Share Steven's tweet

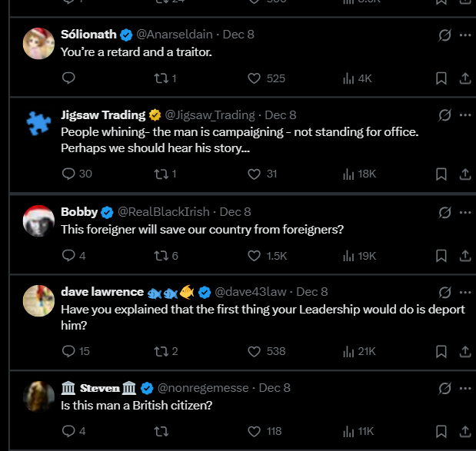pyautogui.click(x=464, y=431)
